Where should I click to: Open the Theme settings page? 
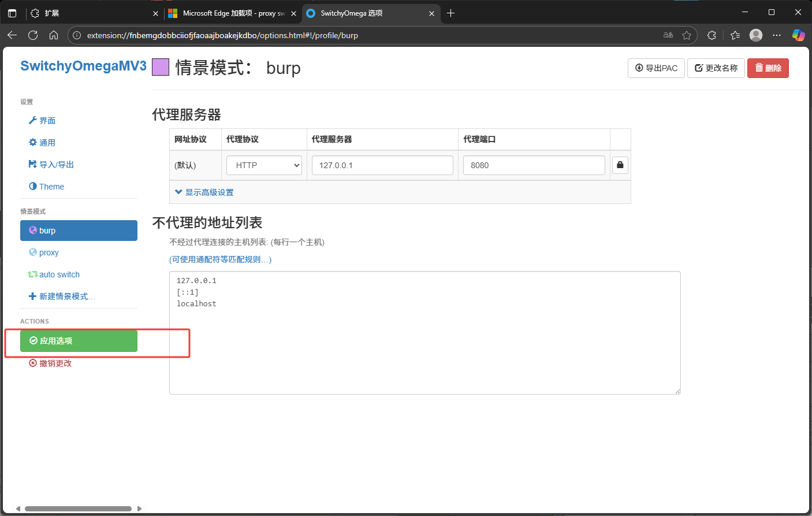[46, 187]
